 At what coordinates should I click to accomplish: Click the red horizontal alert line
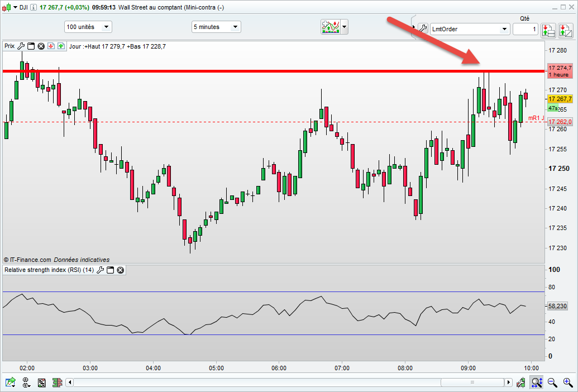click(273, 71)
